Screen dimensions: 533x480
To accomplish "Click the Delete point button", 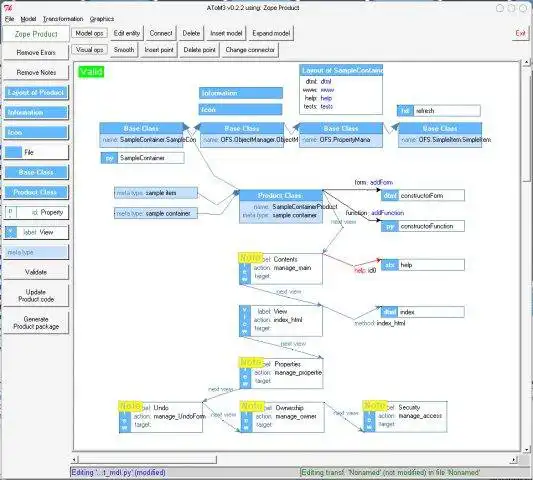I will click(199, 50).
